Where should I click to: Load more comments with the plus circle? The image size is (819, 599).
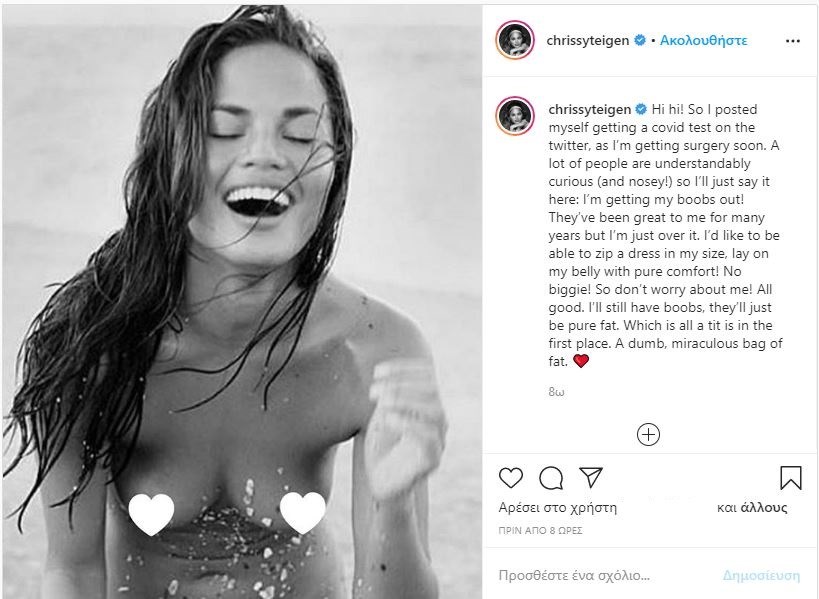click(648, 434)
